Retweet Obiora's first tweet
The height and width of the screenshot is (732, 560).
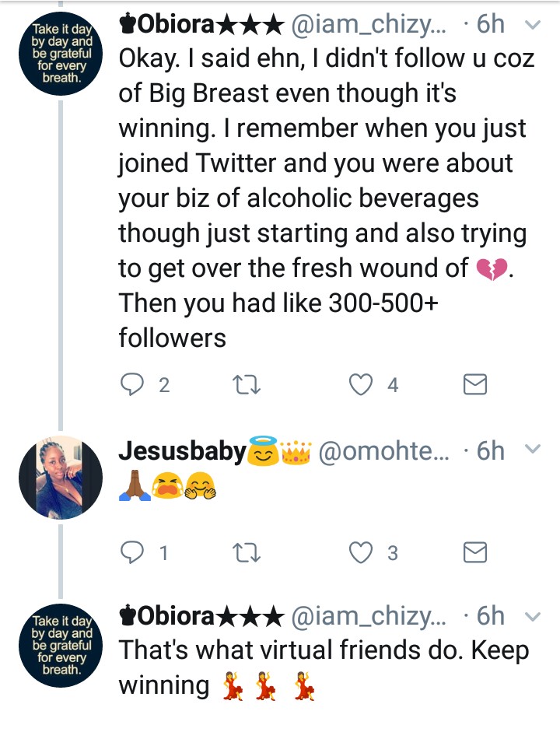click(x=247, y=384)
